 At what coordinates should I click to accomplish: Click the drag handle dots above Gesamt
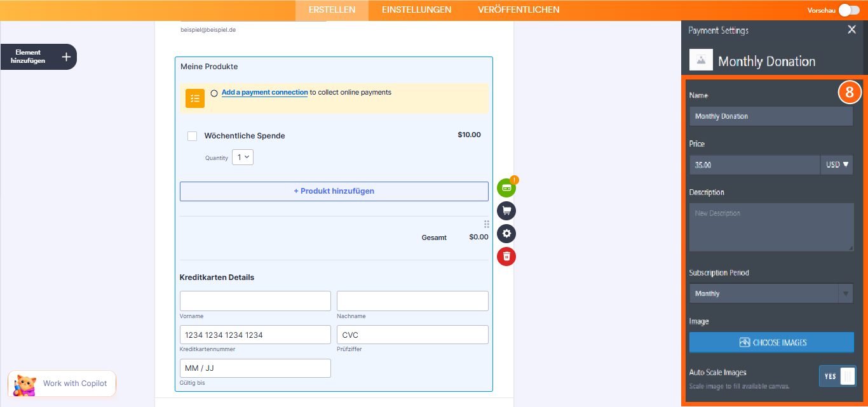point(486,224)
